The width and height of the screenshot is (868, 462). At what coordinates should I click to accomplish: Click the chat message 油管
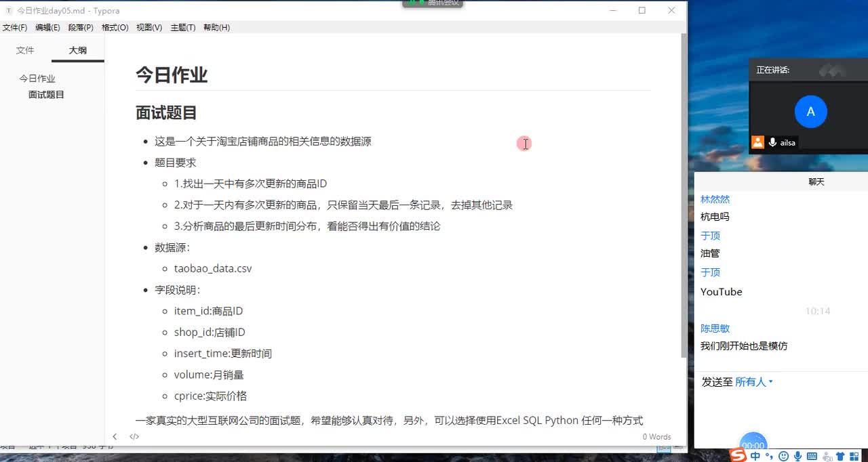coord(710,253)
